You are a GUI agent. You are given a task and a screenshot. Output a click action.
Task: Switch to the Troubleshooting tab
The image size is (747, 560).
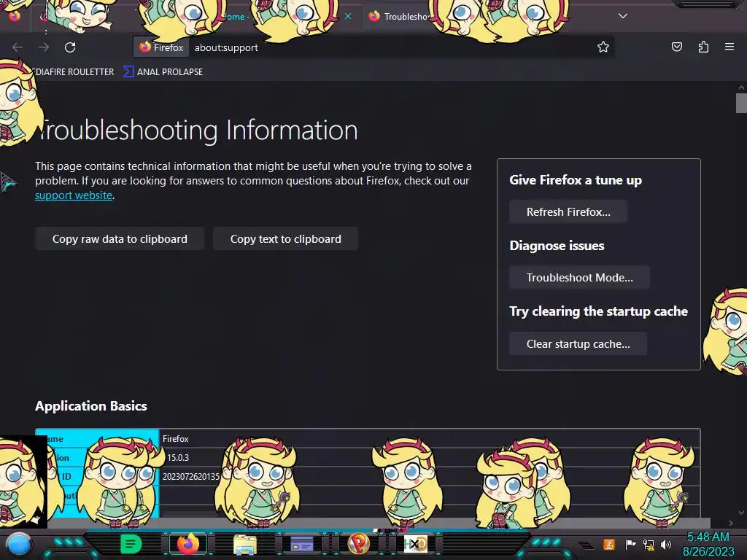[405, 16]
